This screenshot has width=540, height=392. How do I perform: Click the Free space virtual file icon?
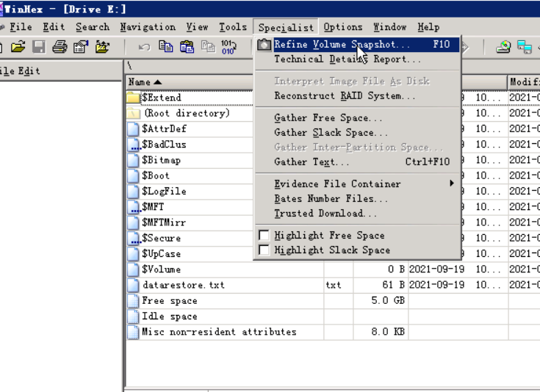coord(133,301)
